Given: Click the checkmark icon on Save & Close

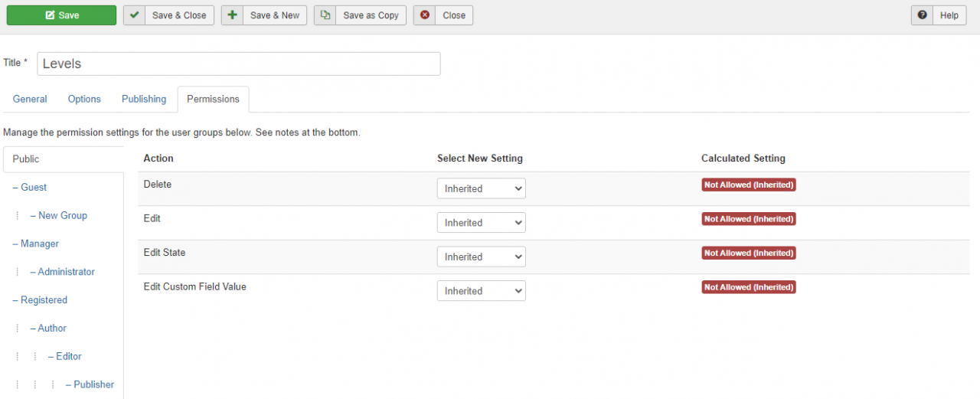Looking at the screenshot, I should point(134,15).
